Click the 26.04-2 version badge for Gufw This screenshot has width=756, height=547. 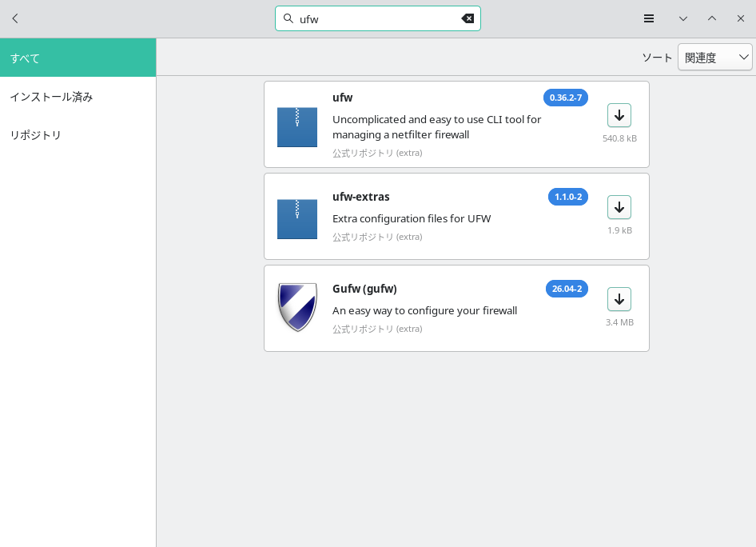pyautogui.click(x=567, y=289)
